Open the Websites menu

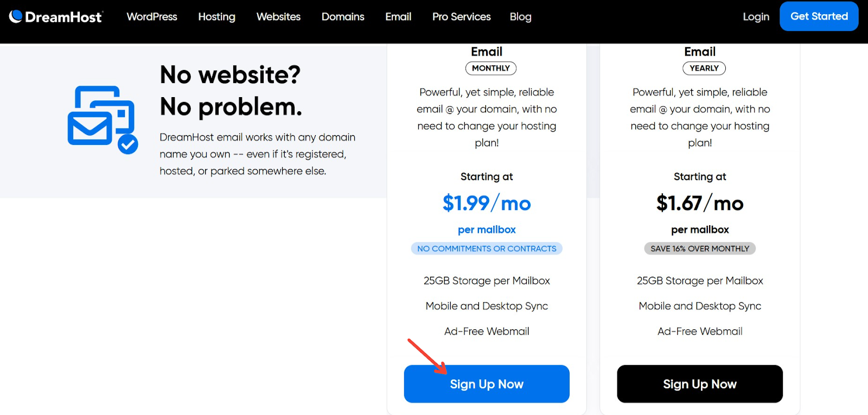point(278,17)
